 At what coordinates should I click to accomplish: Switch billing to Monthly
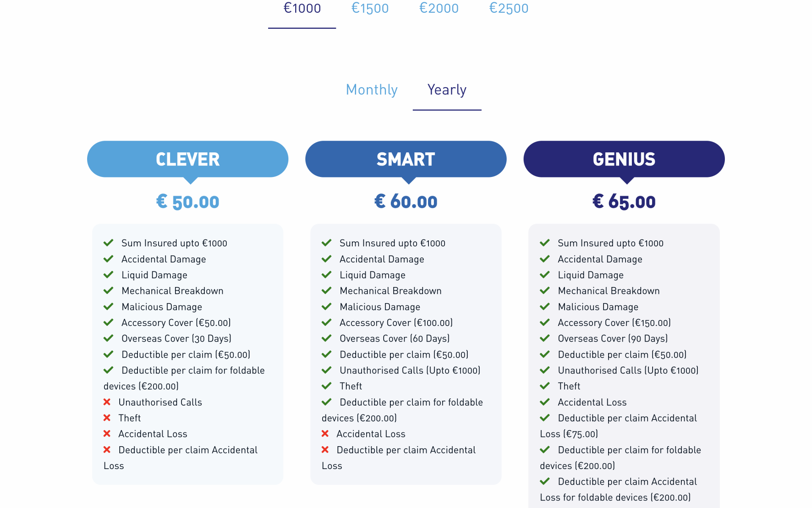pyautogui.click(x=372, y=90)
